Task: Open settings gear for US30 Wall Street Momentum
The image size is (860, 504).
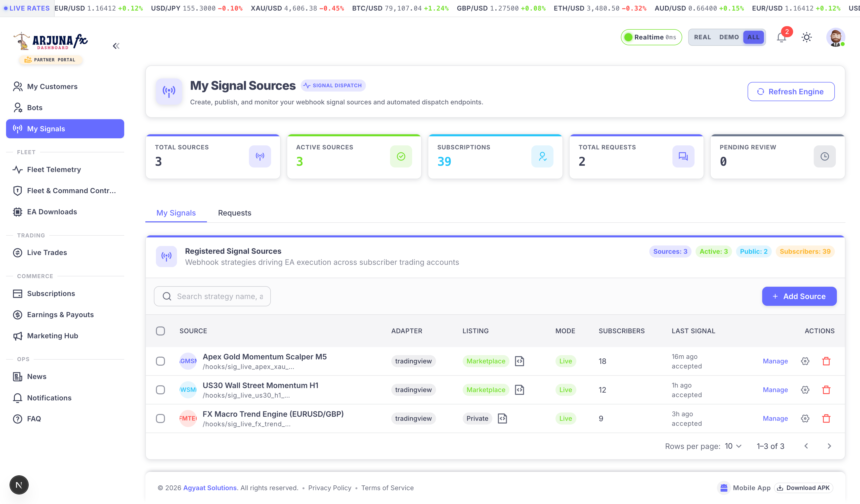Action: click(805, 390)
